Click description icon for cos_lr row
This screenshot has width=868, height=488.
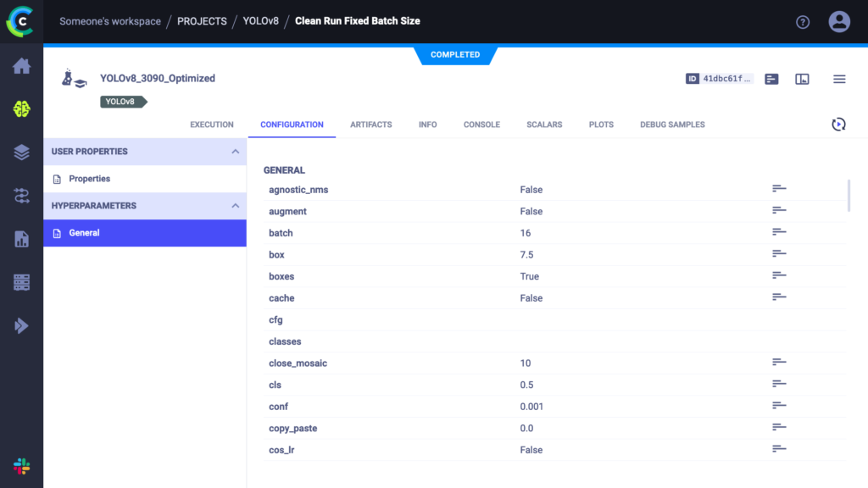pos(779,449)
